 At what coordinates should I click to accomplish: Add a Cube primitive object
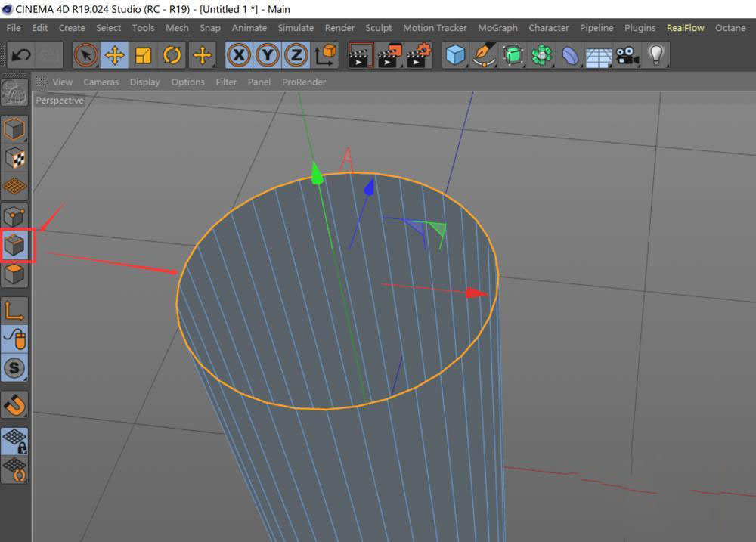[455, 55]
